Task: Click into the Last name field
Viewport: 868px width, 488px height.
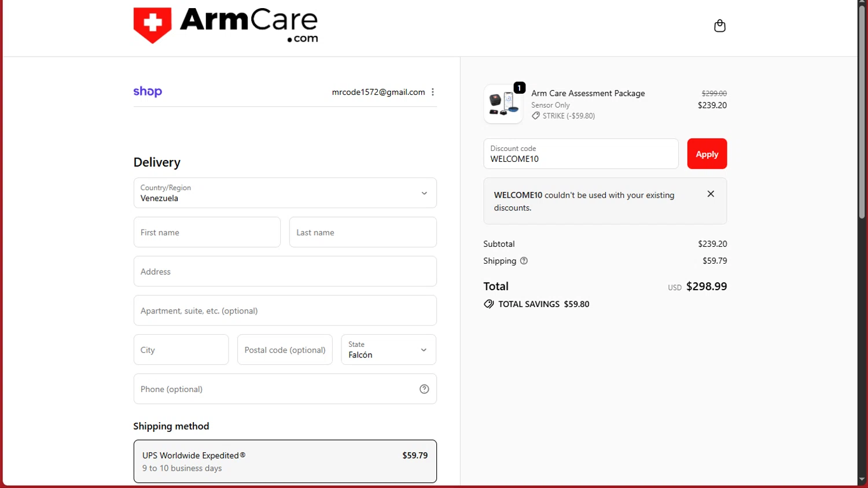Action: (363, 232)
